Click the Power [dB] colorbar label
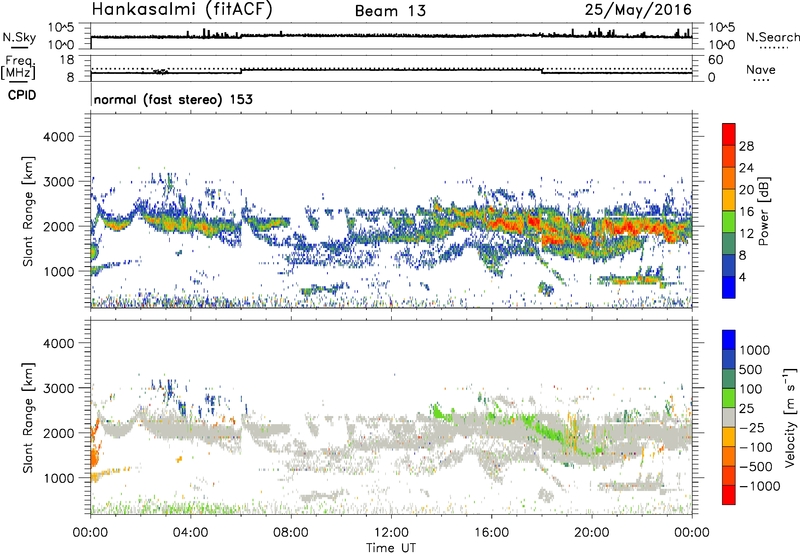 click(x=763, y=211)
